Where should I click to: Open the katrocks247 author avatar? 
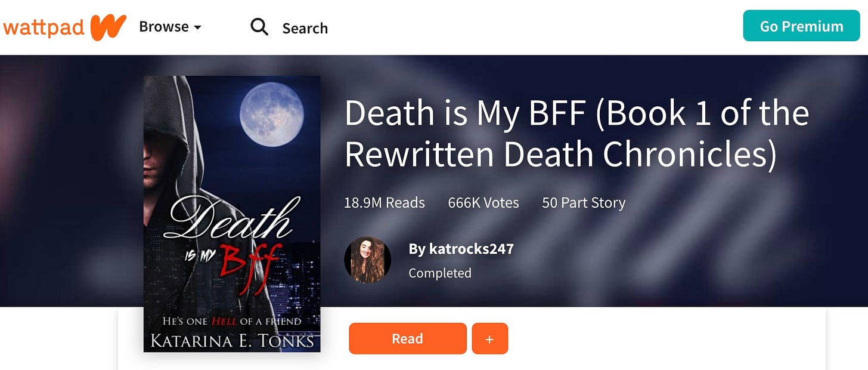click(x=367, y=260)
